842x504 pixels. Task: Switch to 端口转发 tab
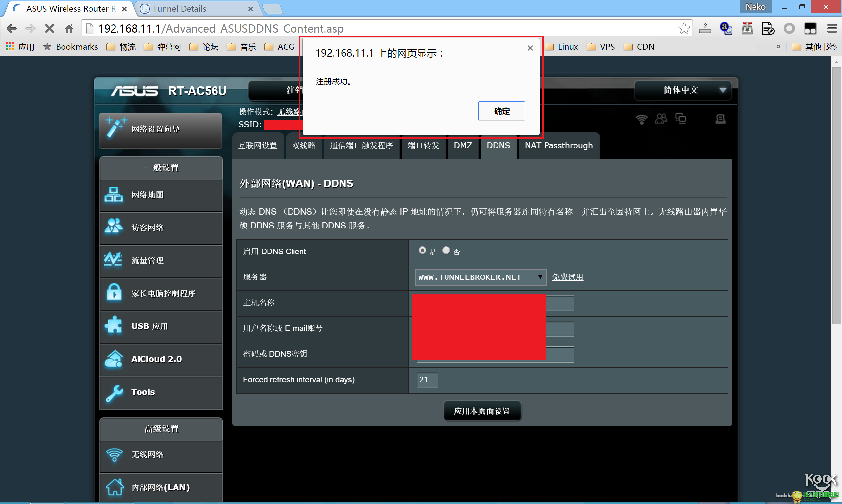click(423, 146)
